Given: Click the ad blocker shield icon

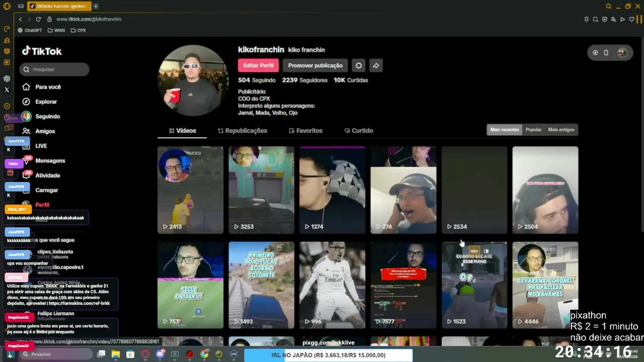Looking at the screenshot, I should pyautogui.click(x=605, y=19).
